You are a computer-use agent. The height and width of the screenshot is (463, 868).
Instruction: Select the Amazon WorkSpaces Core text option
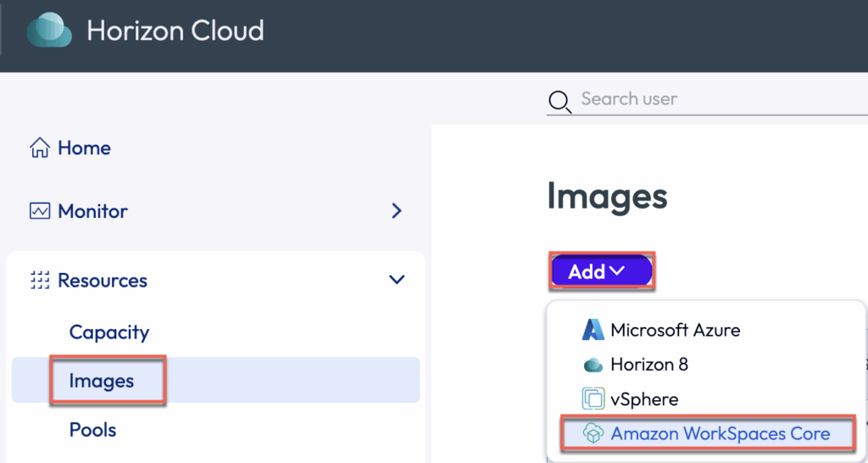click(720, 433)
